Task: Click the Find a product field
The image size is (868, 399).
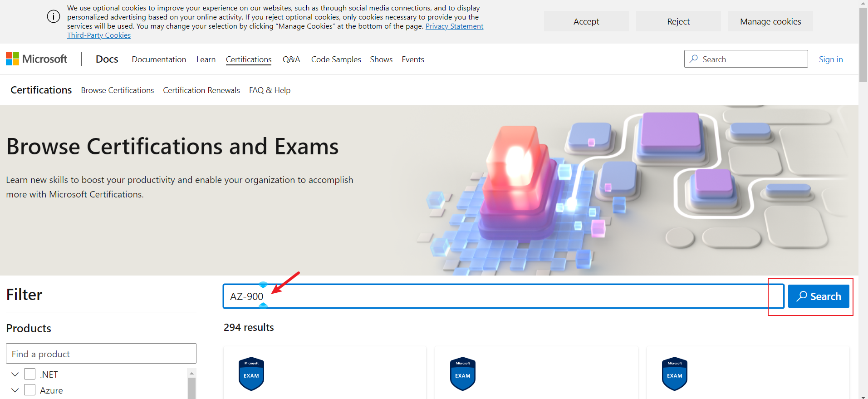Action: point(101,354)
